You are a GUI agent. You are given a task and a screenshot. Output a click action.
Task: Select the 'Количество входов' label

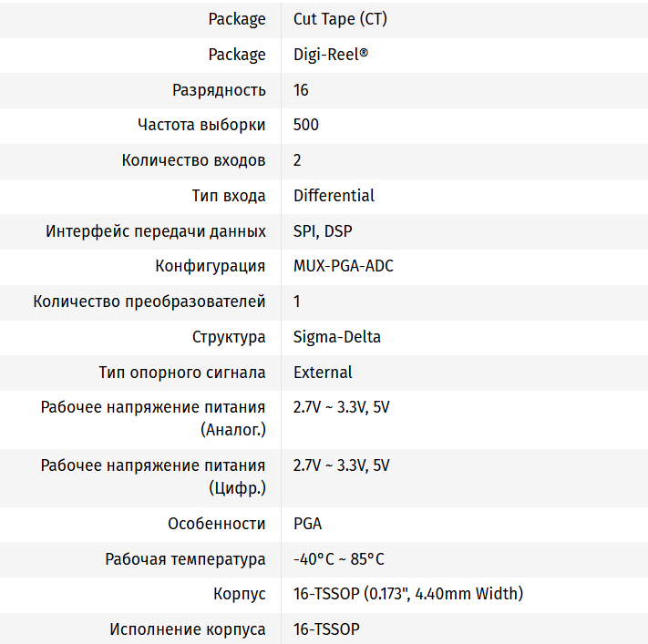[193, 160]
